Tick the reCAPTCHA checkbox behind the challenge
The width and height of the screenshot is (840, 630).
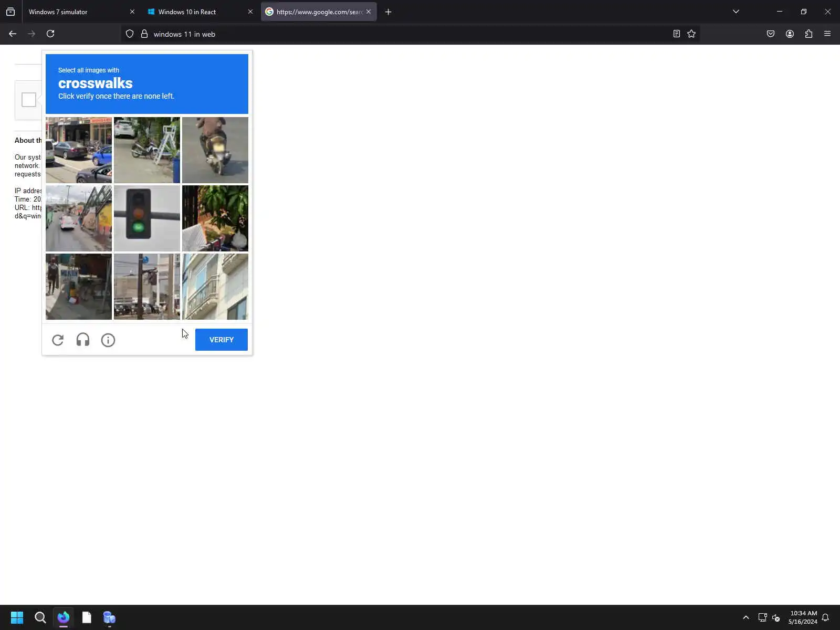29,100
